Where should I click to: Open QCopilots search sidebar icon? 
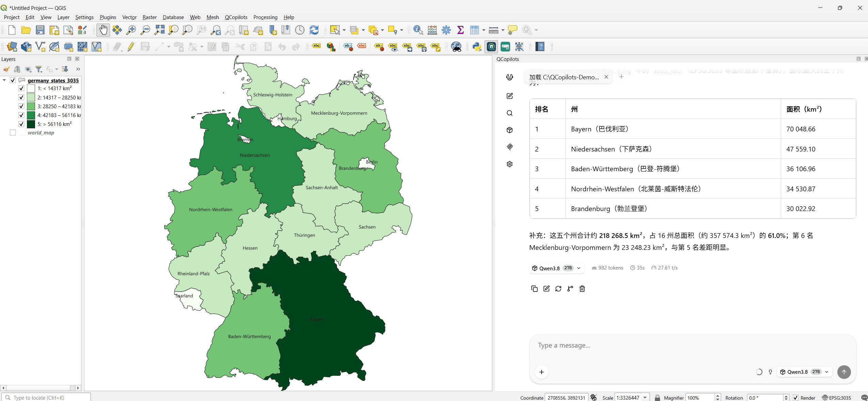pyautogui.click(x=510, y=113)
